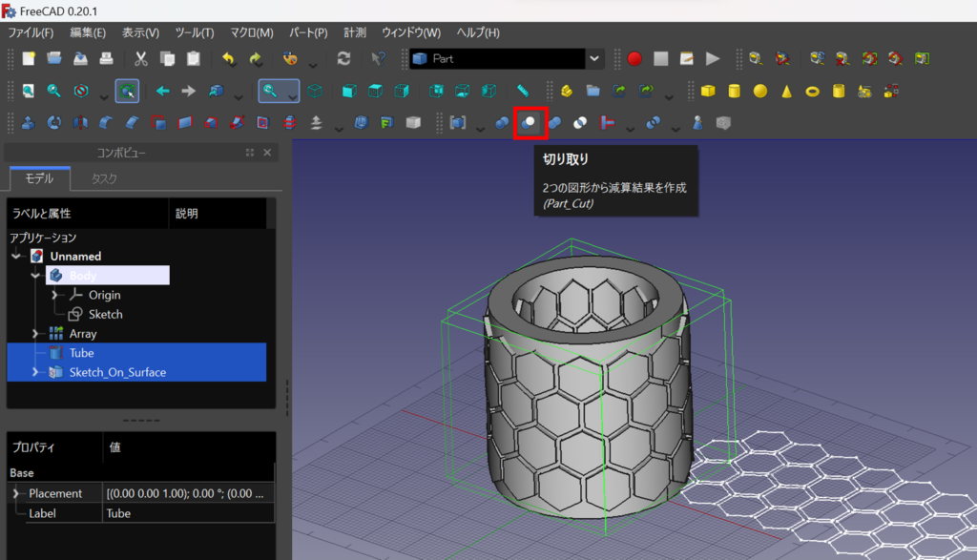Select the Fillet edges tool

point(106,123)
